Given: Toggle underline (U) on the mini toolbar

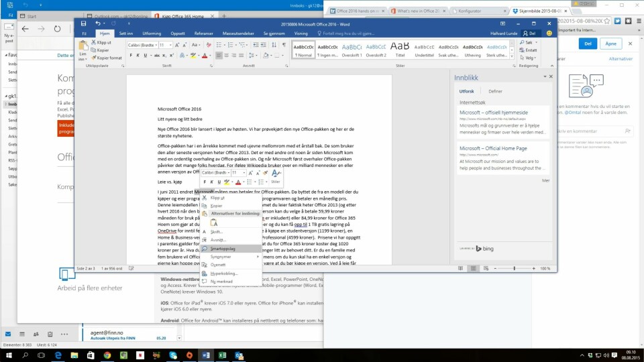Looking at the screenshot, I should (x=219, y=182).
